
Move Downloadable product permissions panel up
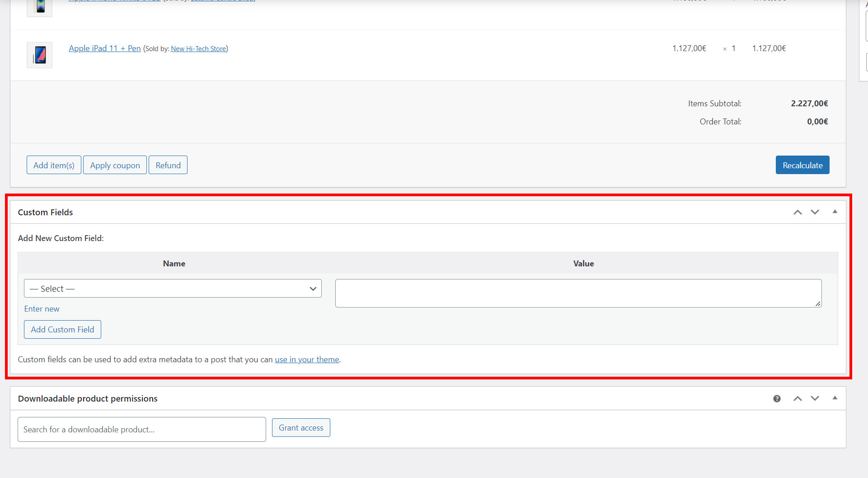798,398
